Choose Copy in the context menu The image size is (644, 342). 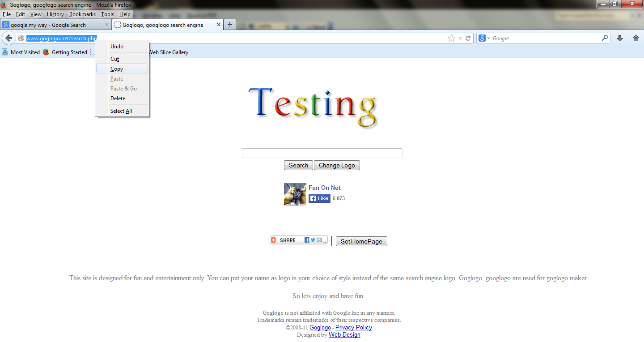(x=122, y=69)
